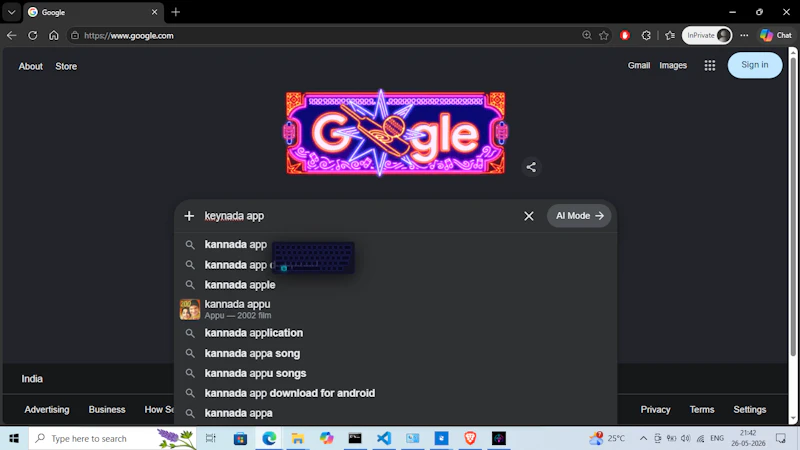Open the Extensions puzzle icon
Image resolution: width=800 pixels, height=450 pixels.
[x=646, y=35]
